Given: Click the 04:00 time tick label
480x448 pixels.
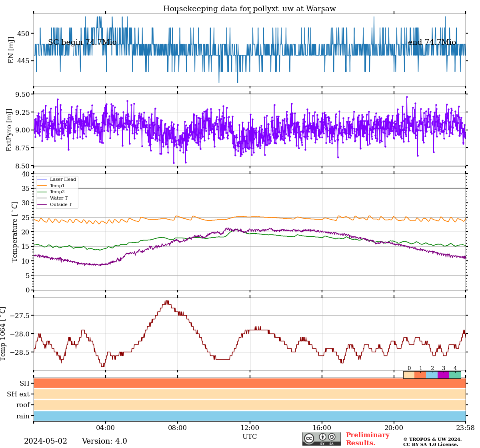Looking at the screenshot, I should (106, 428).
